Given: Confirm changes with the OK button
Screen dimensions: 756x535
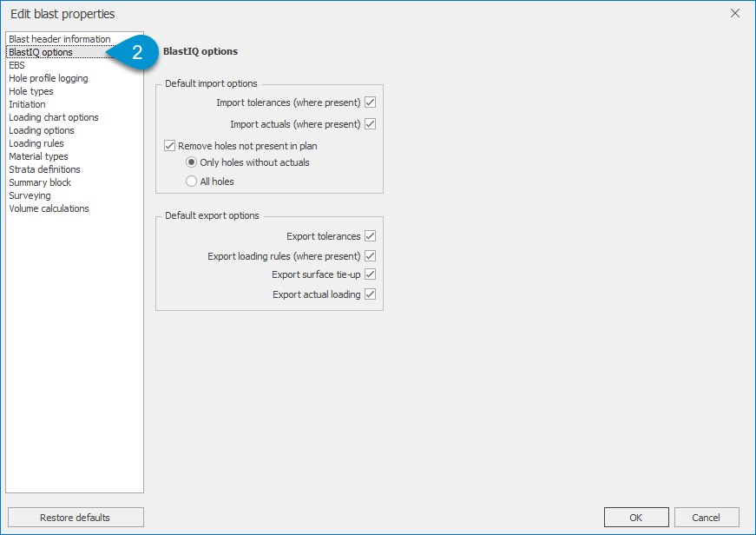Looking at the screenshot, I should tap(636, 517).
